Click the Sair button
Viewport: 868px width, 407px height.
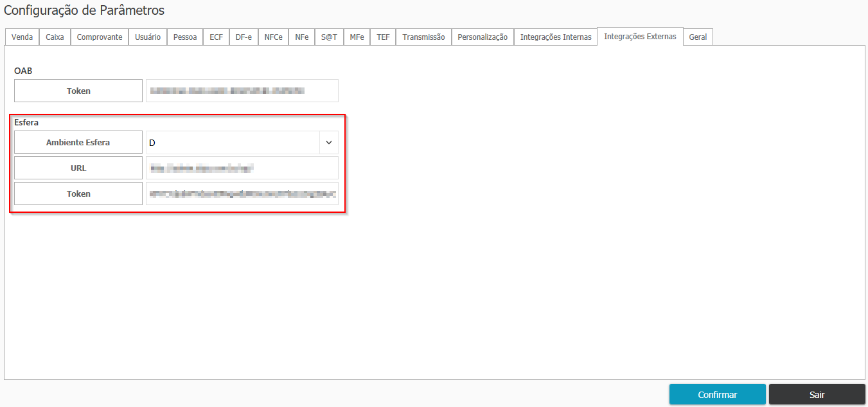pos(817,394)
